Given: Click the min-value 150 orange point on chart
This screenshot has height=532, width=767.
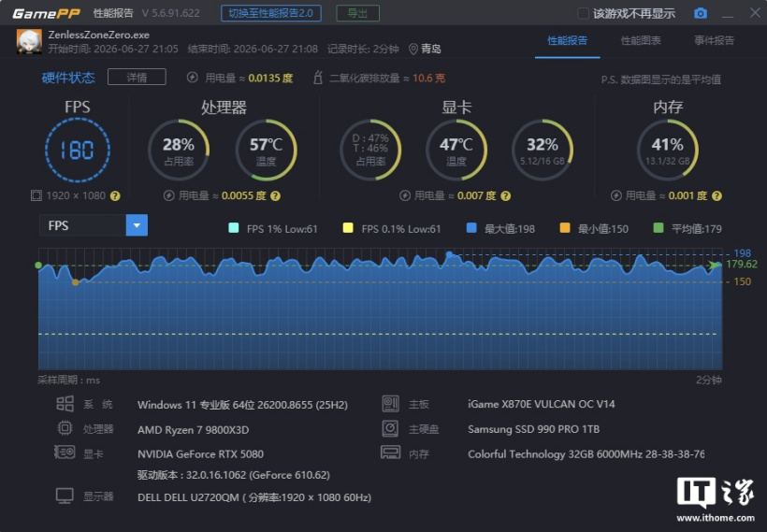Looking at the screenshot, I should pyautogui.click(x=76, y=282).
